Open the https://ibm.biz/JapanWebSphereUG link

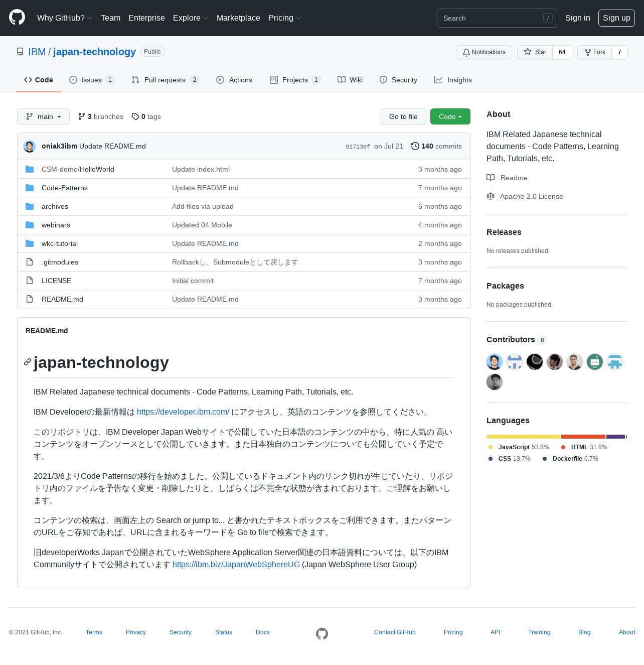pos(236,564)
